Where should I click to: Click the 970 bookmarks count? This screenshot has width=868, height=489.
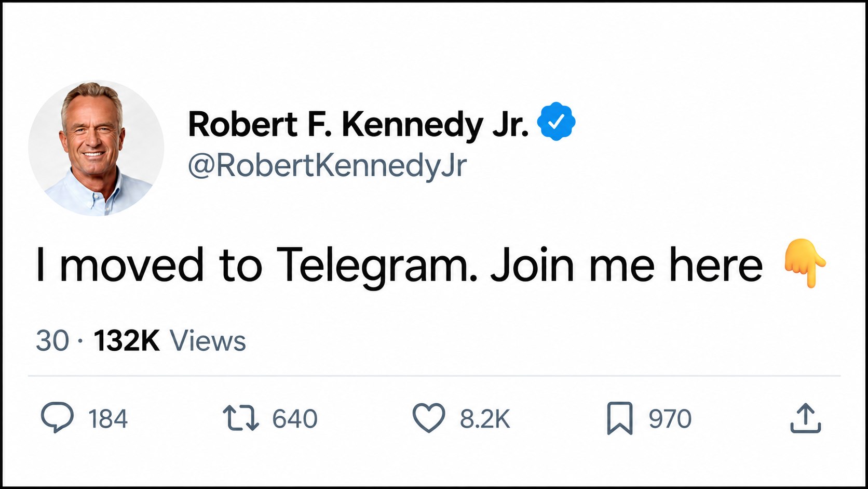point(670,419)
